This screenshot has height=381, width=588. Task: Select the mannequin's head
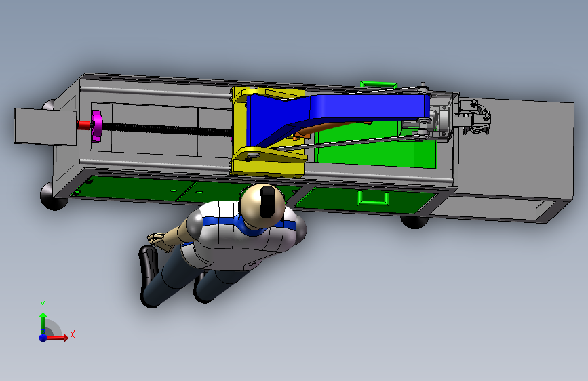(x=262, y=206)
